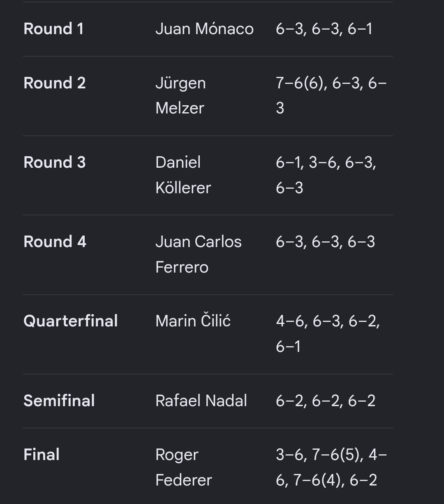The image size is (444, 504).
Task: Click the Round 2 label
Action: (x=54, y=83)
